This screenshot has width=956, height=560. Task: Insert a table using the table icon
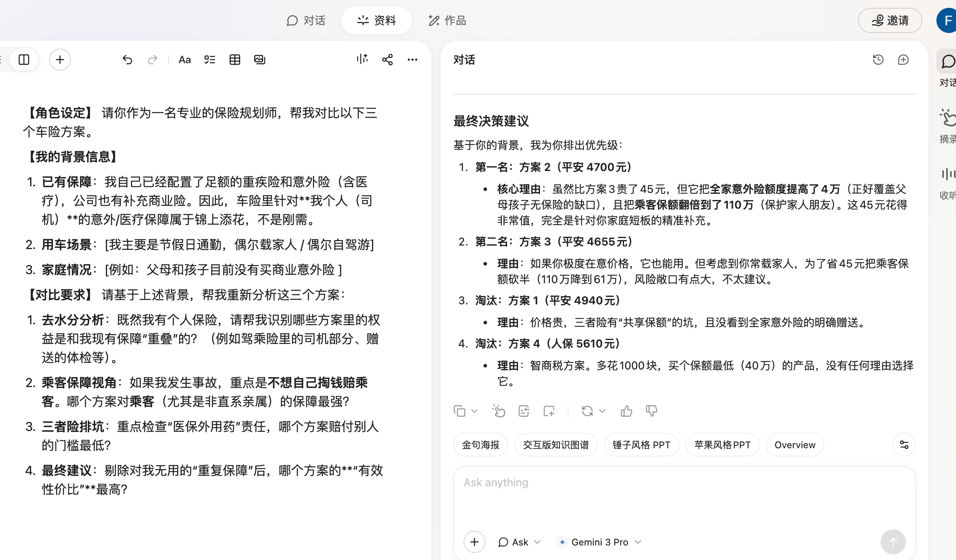coord(234,60)
